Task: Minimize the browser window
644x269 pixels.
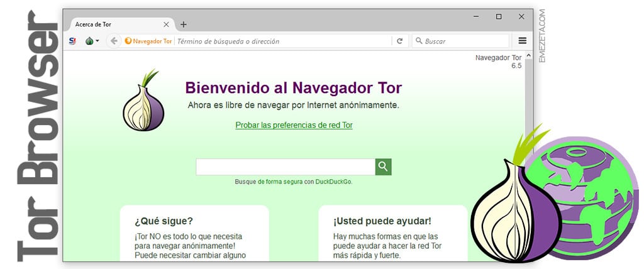Action: (476, 17)
